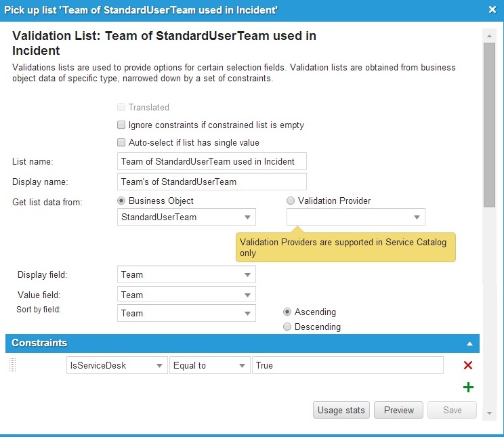Screen dimensions: 504x437
Task: Click the Usage stats button
Action: tap(341, 410)
